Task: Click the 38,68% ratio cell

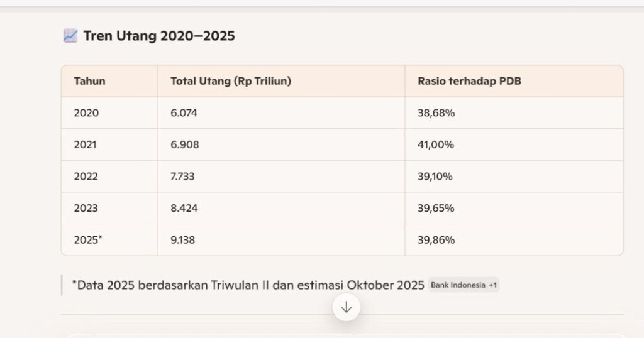Action: pyautogui.click(x=436, y=113)
